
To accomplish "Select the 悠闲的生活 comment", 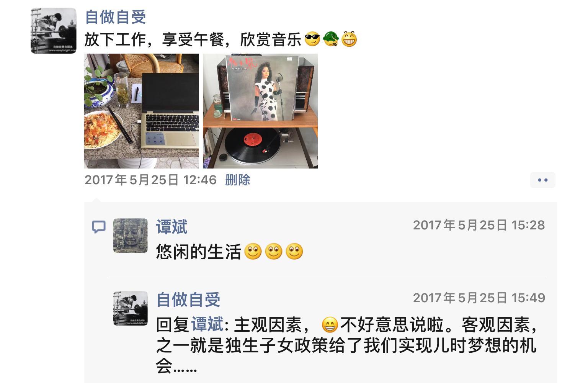I will pyautogui.click(x=230, y=252).
